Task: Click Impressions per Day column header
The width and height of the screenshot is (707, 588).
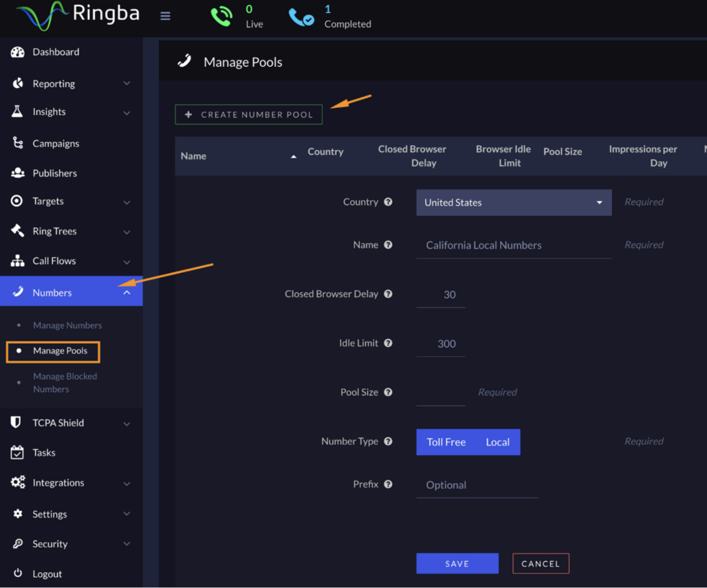Action: pyautogui.click(x=642, y=155)
